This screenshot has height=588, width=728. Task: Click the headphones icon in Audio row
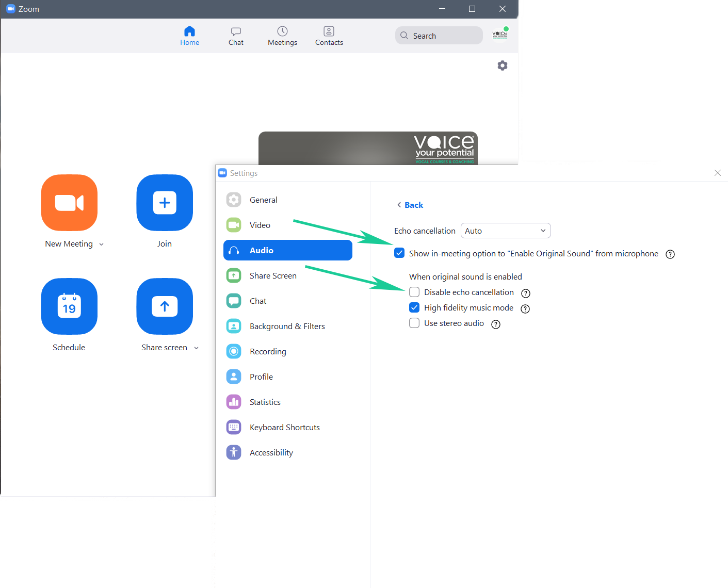(234, 251)
